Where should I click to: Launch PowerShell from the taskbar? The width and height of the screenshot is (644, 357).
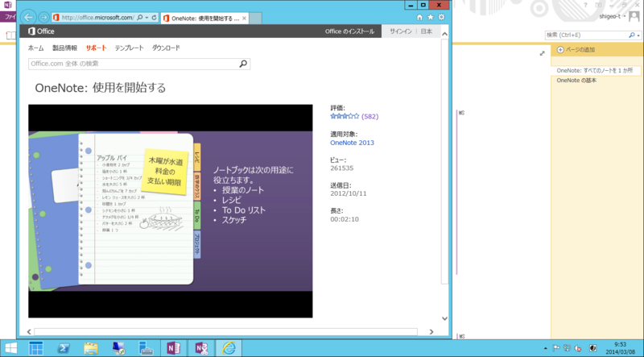click(64, 348)
